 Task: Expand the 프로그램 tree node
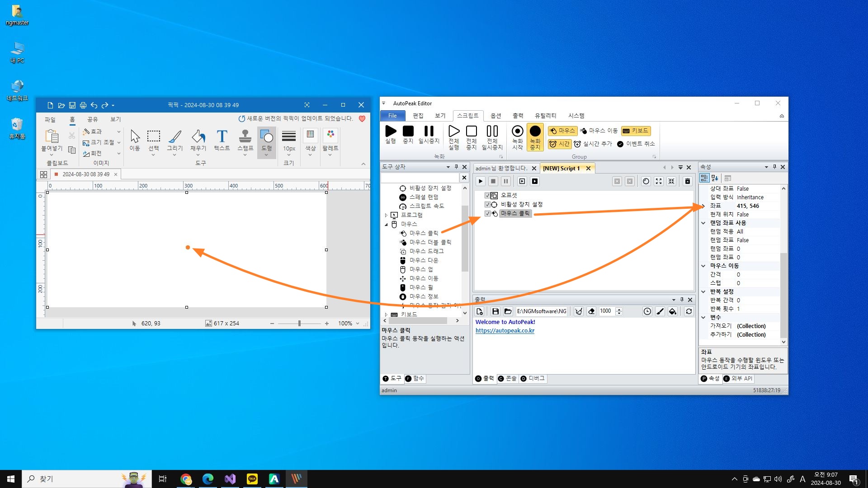[x=386, y=215]
